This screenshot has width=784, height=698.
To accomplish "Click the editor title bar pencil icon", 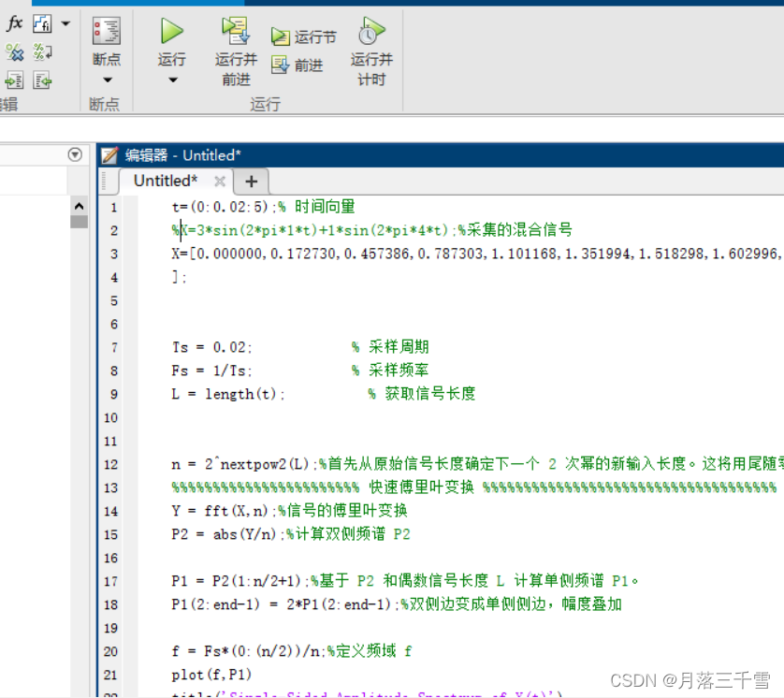I will coord(109,155).
